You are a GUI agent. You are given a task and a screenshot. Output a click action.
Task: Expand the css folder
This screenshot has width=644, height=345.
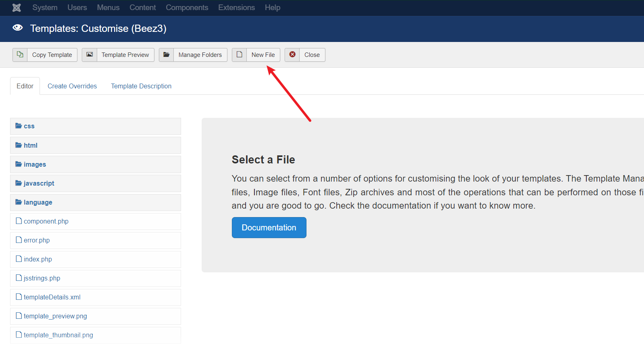tap(96, 126)
